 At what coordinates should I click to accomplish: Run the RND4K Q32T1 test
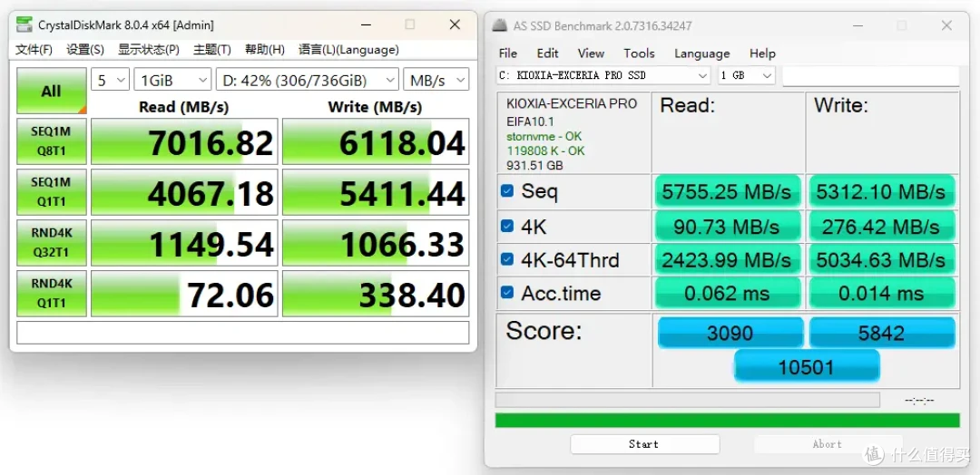(51, 242)
